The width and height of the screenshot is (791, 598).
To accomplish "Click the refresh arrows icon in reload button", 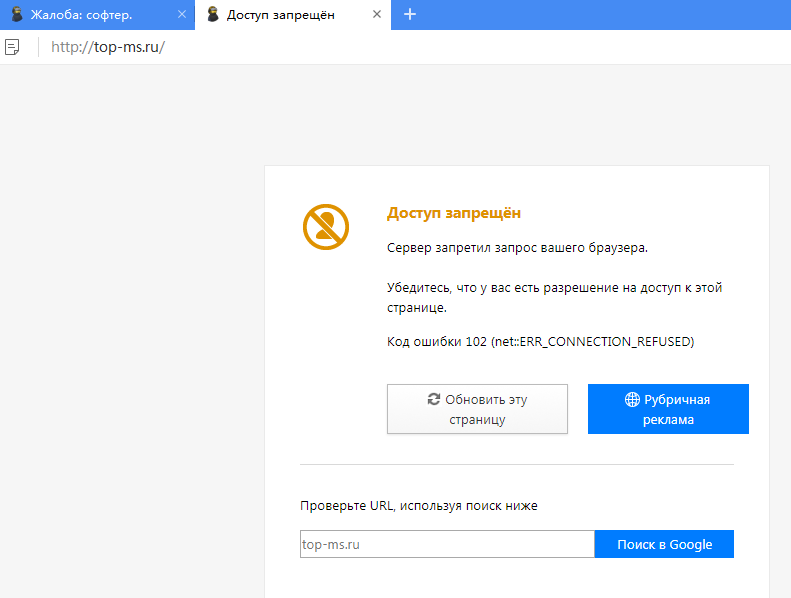I will point(434,399).
